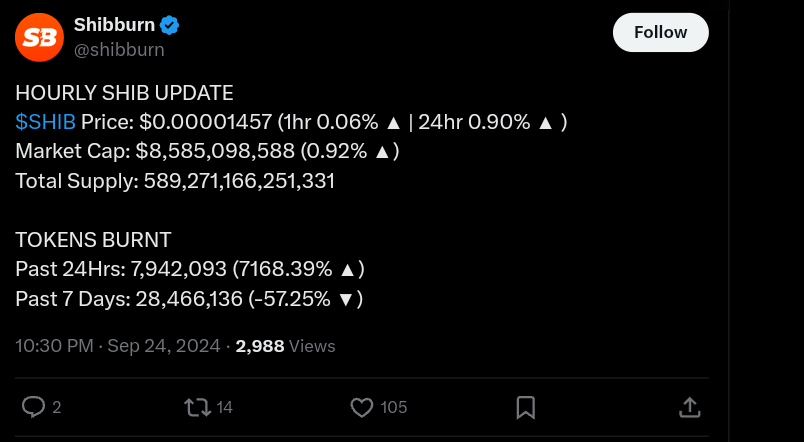Bookmark this tweet using the bookmark icon

[525, 407]
